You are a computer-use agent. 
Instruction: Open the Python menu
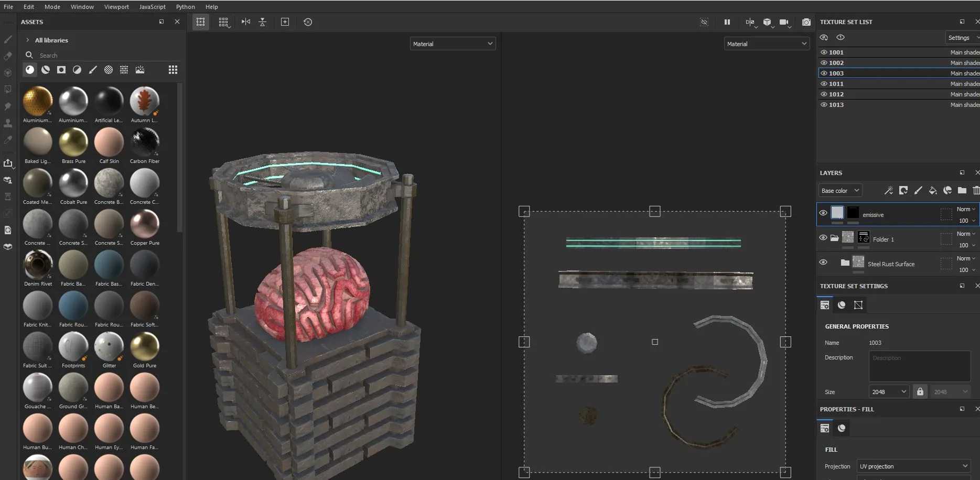(x=186, y=7)
